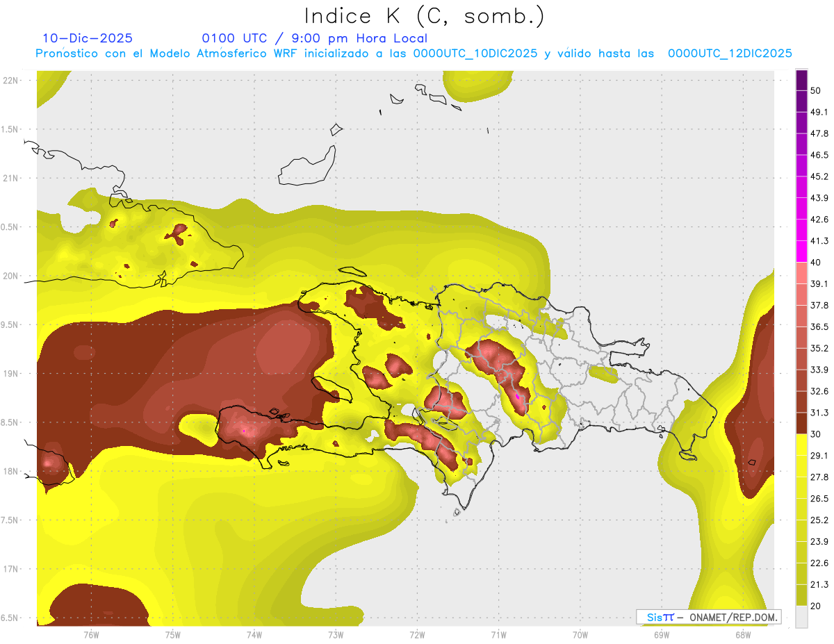Click the colorbar value '35.2'
Image resolution: width=834 pixels, height=644 pixels.
point(819,348)
